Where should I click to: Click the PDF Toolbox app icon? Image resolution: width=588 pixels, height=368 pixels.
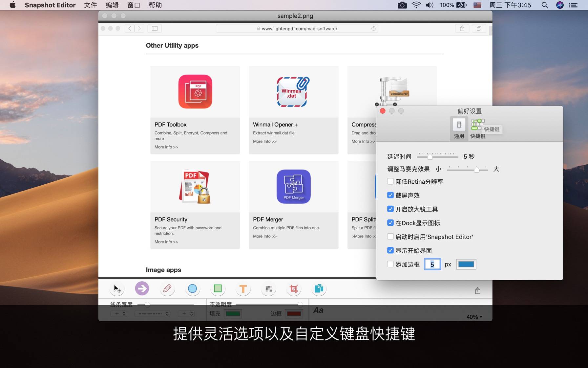[195, 92]
